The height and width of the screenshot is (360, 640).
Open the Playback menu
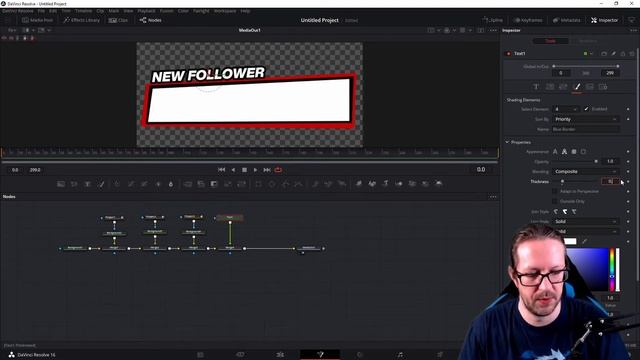coord(146,11)
